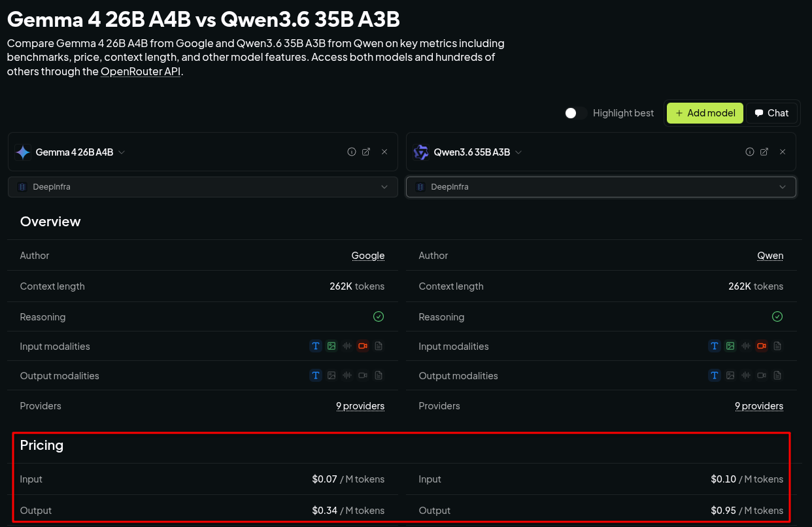The width and height of the screenshot is (812, 527).
Task: Open Qwen3.6 35B A3B page externally
Action: click(764, 152)
